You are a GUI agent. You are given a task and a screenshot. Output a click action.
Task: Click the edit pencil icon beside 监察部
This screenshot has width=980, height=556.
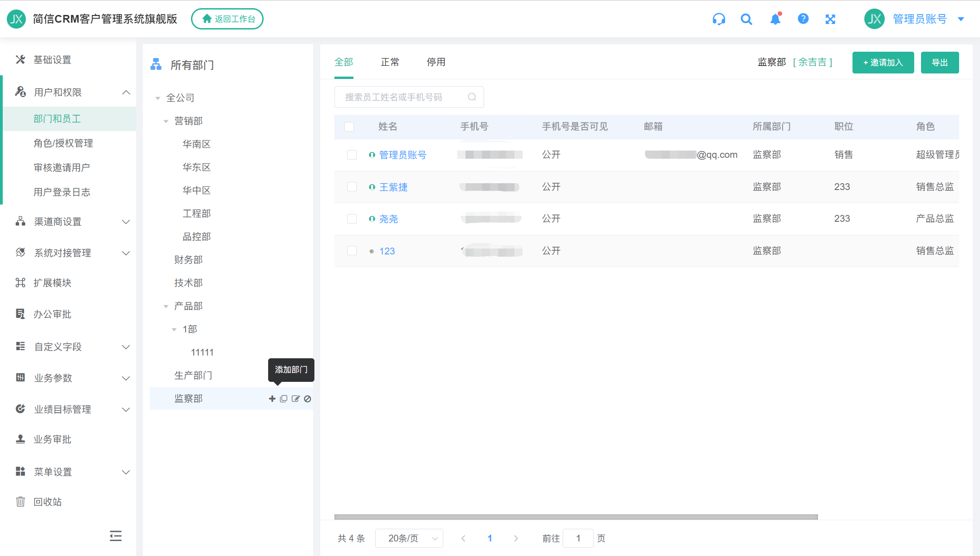(295, 399)
